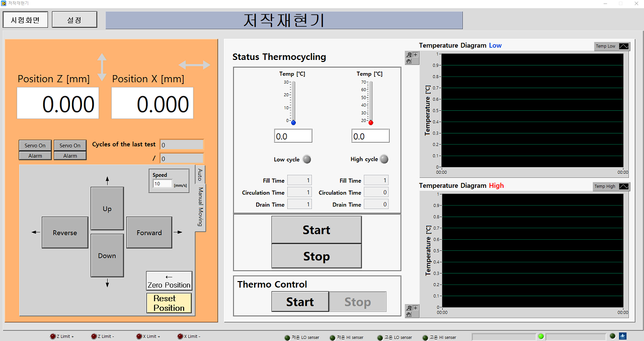Image resolution: width=644 pixels, height=341 pixels.
Task: Click the Position Z value field
Action: click(58, 103)
